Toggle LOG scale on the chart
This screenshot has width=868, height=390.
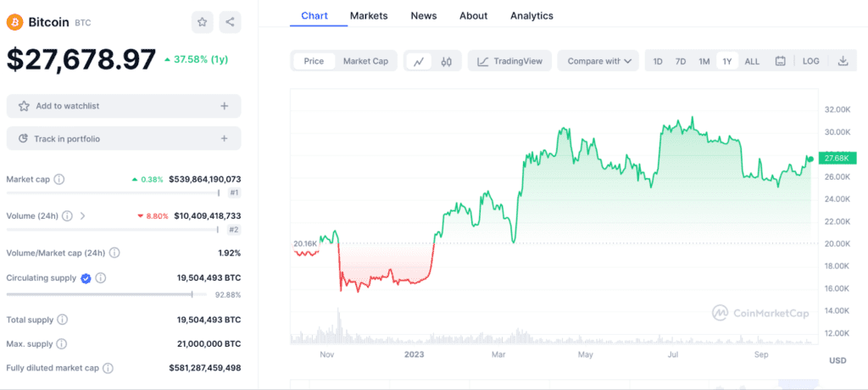coord(811,62)
